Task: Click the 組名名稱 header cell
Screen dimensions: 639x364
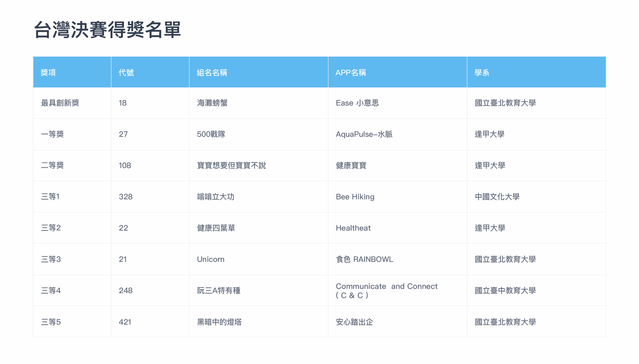Action: [212, 73]
